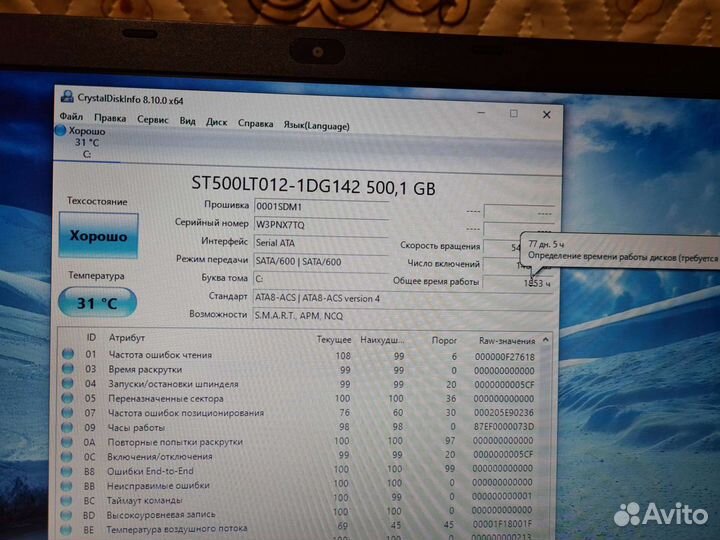Image resolution: width=720 pixels, height=540 pixels.
Task: Click raw value 000205E90236
Action: [x=504, y=413]
